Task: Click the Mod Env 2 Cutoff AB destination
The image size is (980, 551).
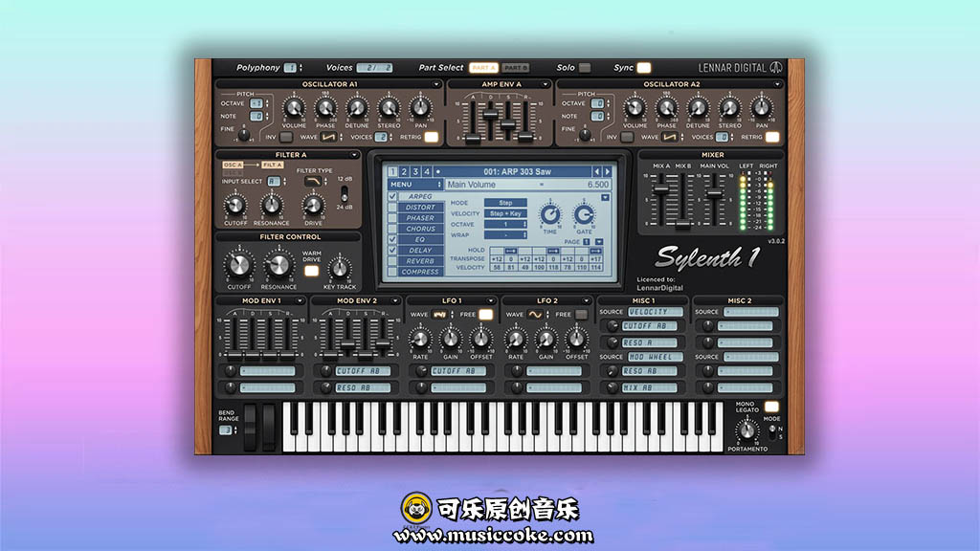Action: coord(363,371)
